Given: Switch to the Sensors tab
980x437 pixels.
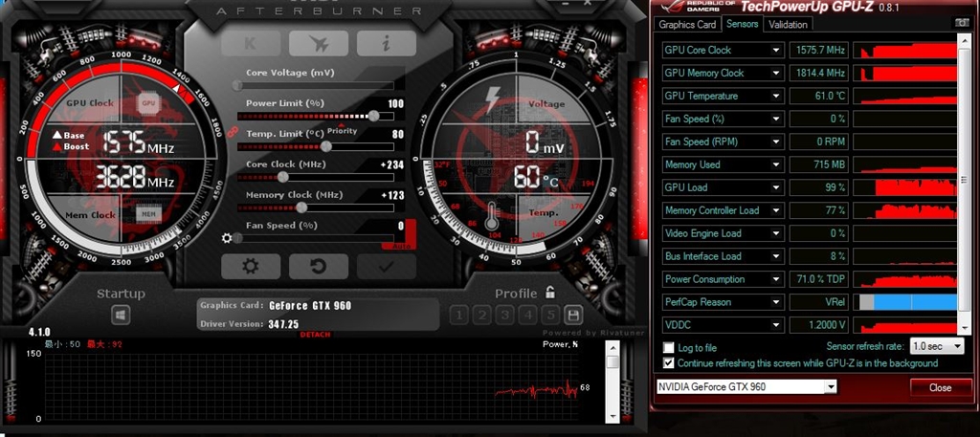Looking at the screenshot, I should [743, 24].
